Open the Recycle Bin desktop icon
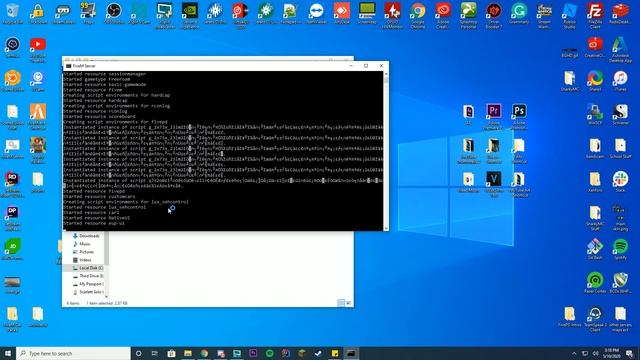The height and width of the screenshot is (360, 640). [12, 13]
